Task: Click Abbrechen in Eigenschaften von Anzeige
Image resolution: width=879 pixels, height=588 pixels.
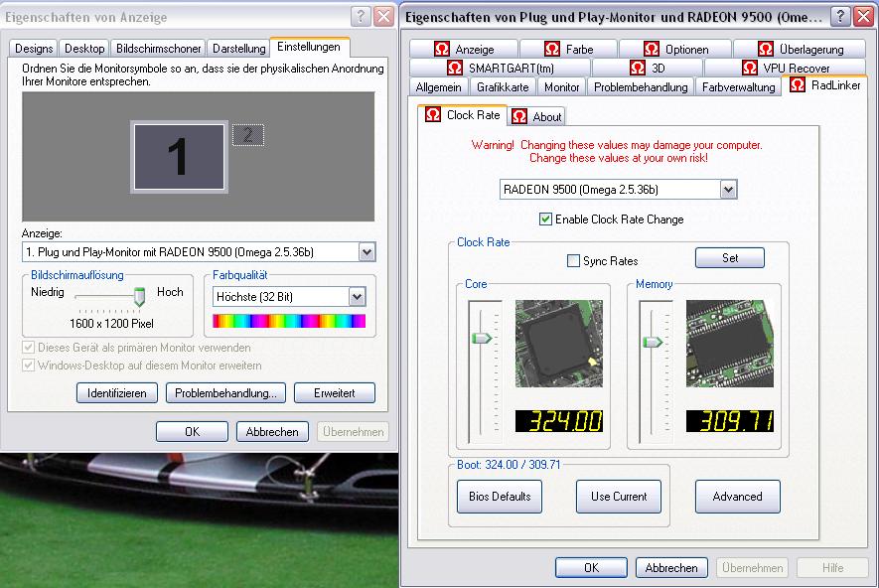Action: [x=272, y=432]
